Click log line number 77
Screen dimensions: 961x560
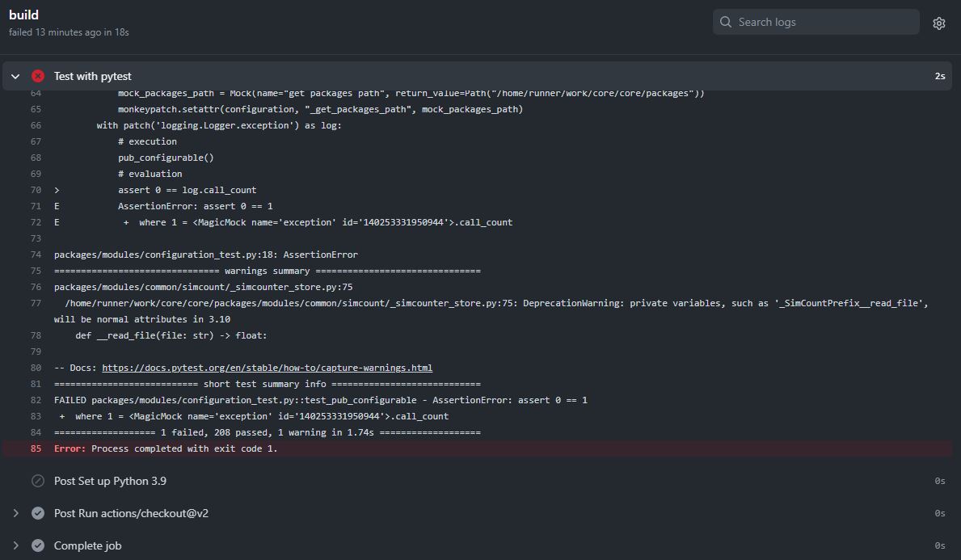tap(36, 303)
